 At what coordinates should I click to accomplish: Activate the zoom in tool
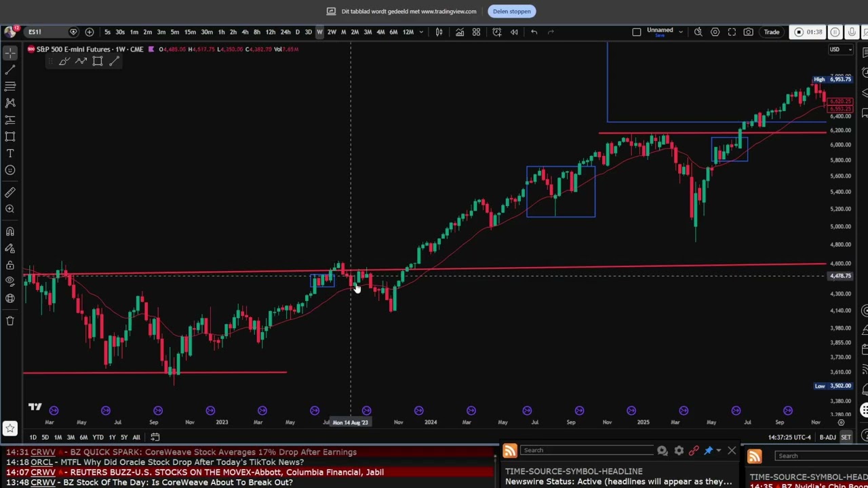(x=10, y=209)
